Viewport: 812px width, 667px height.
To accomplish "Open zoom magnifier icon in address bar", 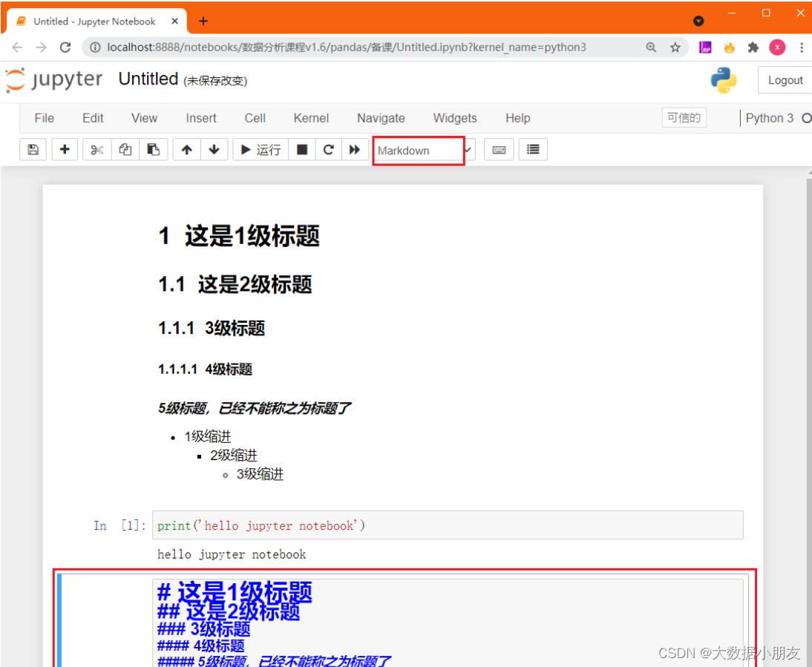I will click(x=651, y=47).
